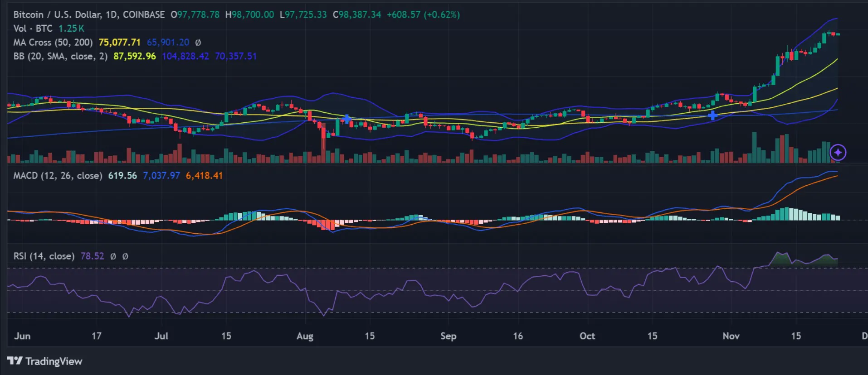Viewport: 868px width, 375px height.
Task: Click the MACD signal value 6,418.41
Action: coord(204,176)
